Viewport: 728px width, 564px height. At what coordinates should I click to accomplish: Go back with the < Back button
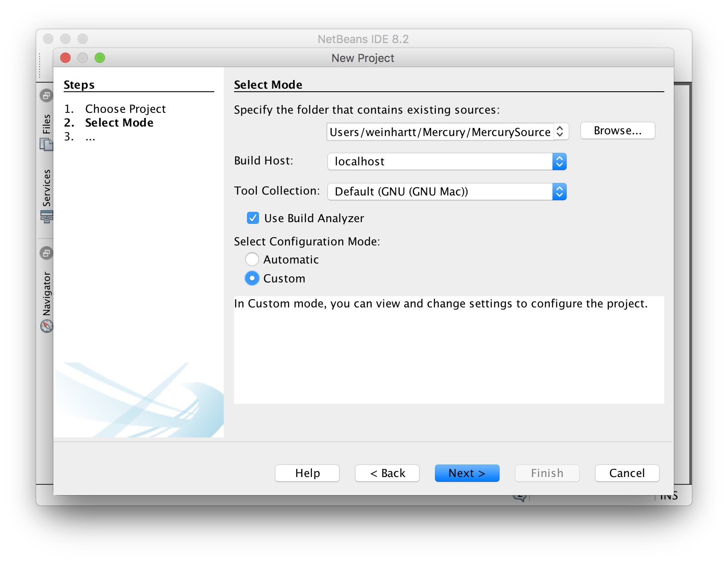tap(387, 473)
